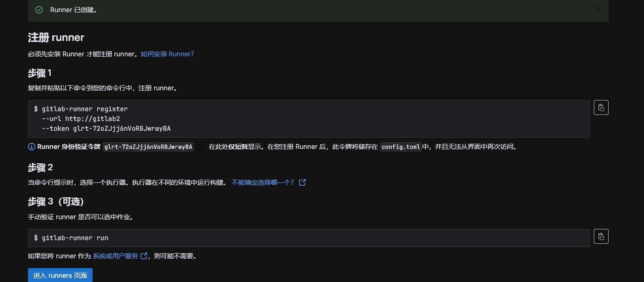This screenshot has height=282, width=644.
Task: Copy the gitlab-runner run command
Action: (601, 236)
